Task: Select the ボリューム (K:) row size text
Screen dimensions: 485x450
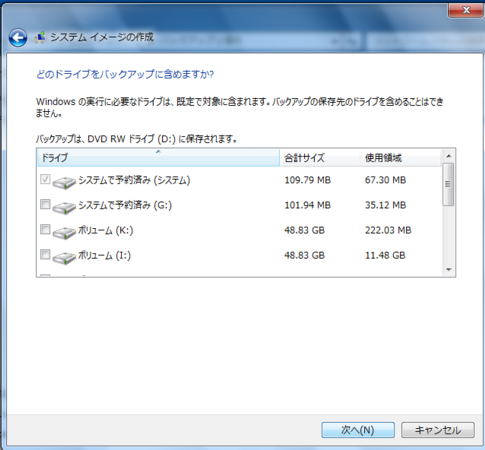Action: pyautogui.click(x=304, y=230)
